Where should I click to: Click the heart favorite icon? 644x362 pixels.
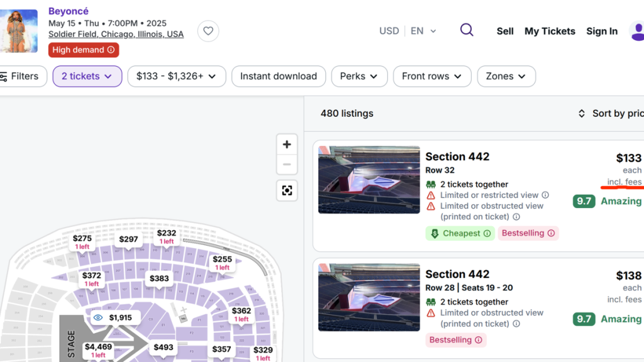[208, 31]
